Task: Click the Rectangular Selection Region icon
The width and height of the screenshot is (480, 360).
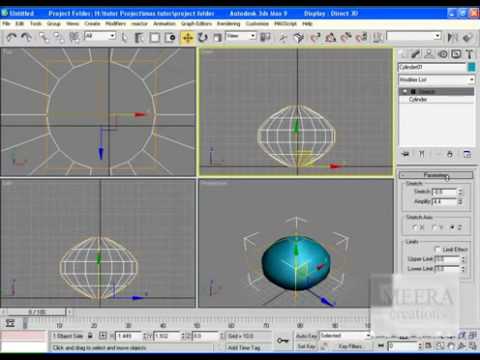Action: click(155, 37)
